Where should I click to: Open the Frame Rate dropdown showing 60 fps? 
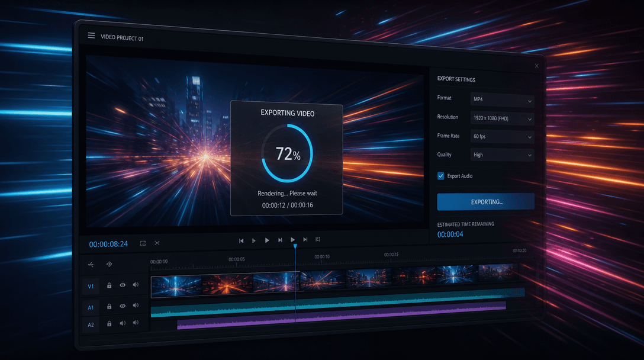click(x=502, y=136)
